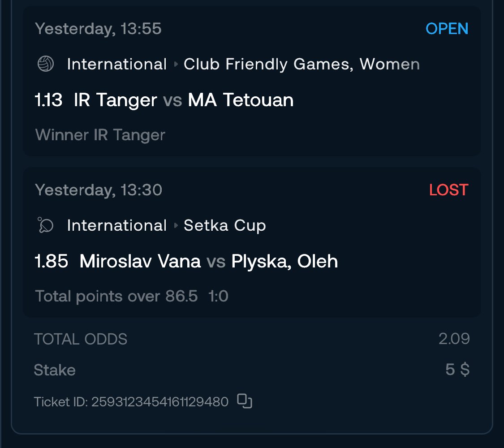Screen dimensions: 504x448
Task: Click the Winner IR Tanger selection
Action: (100, 135)
